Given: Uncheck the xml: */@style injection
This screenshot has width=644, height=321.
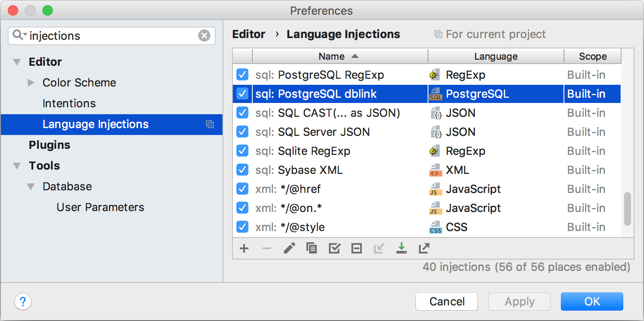Looking at the screenshot, I should click(242, 227).
